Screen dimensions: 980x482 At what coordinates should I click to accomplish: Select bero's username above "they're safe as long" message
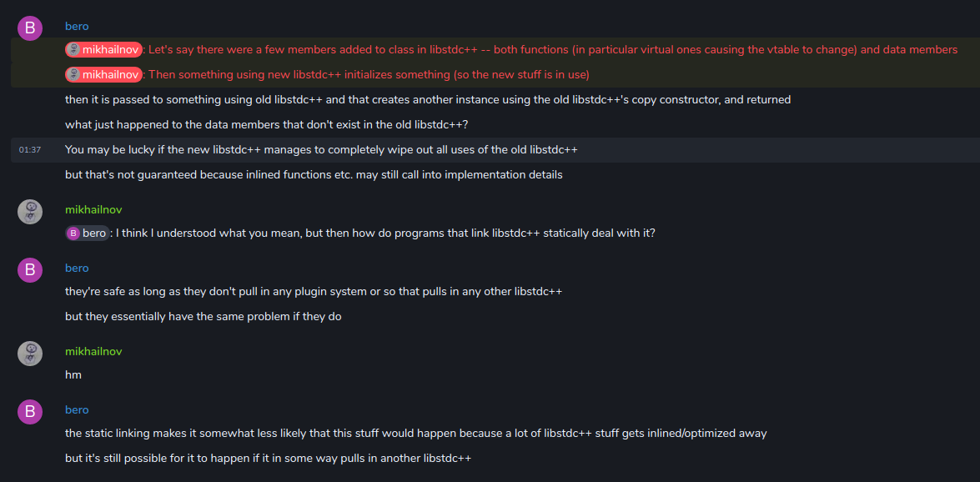point(77,269)
